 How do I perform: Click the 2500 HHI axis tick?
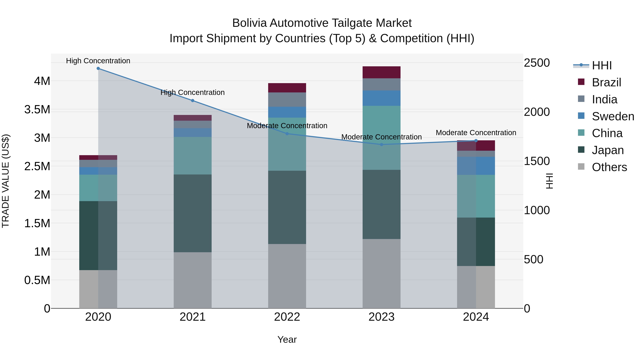(x=537, y=63)
